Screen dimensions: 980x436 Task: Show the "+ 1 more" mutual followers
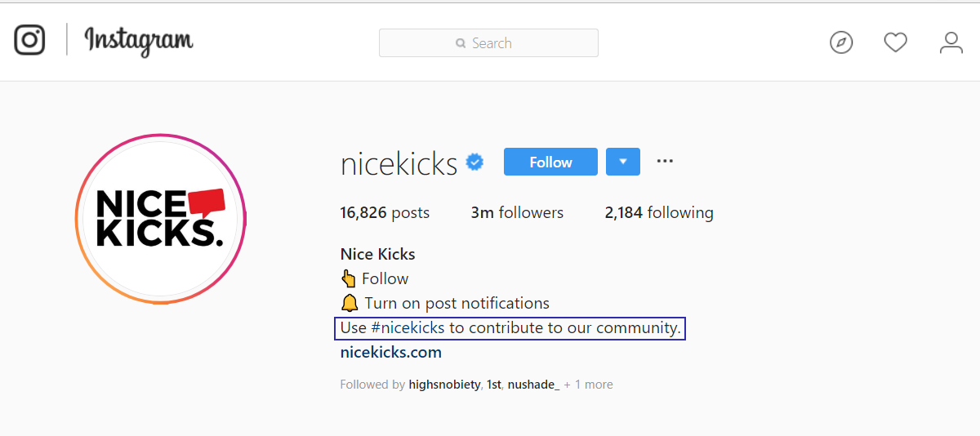[588, 385]
